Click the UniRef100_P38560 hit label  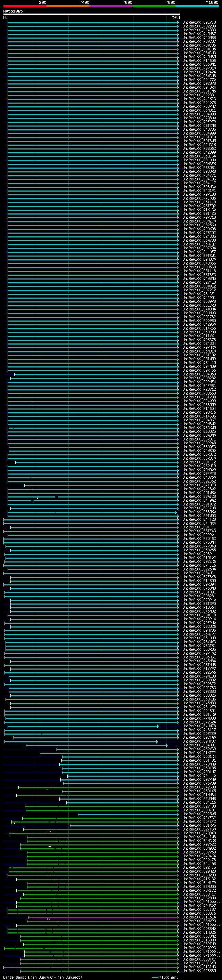[x=199, y=512]
